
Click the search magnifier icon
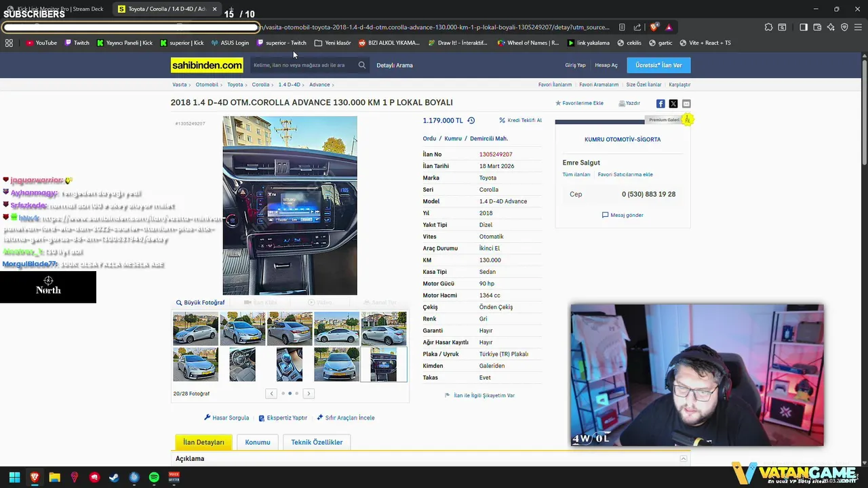(x=361, y=65)
